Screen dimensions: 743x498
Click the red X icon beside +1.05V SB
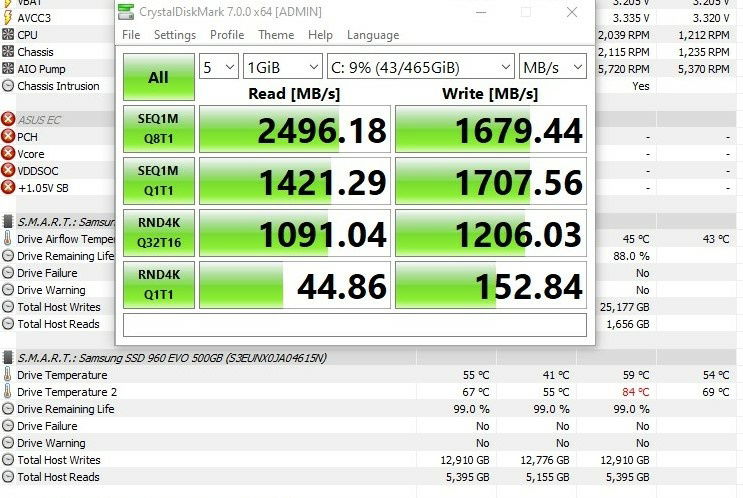point(8,188)
